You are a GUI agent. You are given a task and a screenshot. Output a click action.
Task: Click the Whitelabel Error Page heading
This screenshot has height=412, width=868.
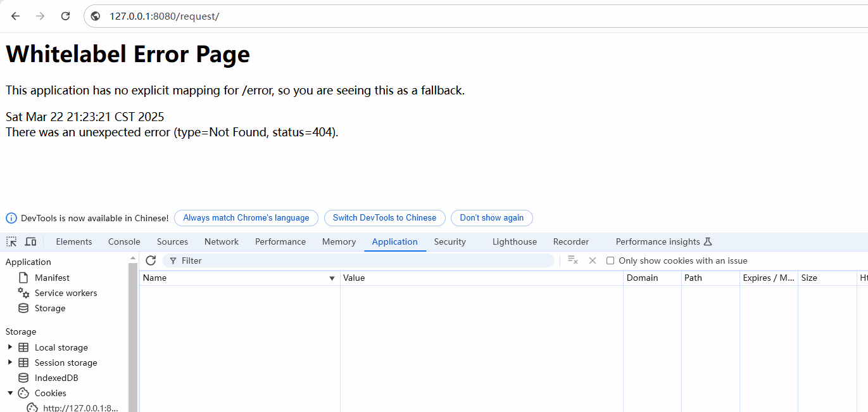point(128,54)
